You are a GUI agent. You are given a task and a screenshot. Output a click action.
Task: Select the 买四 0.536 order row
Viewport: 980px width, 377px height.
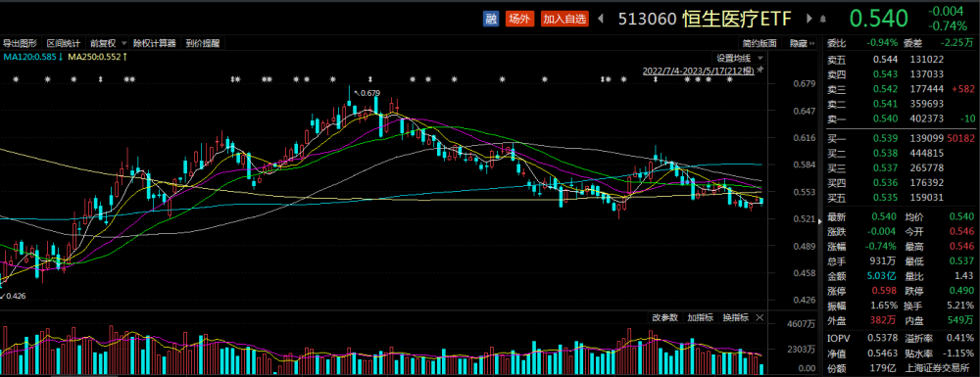pos(900,182)
